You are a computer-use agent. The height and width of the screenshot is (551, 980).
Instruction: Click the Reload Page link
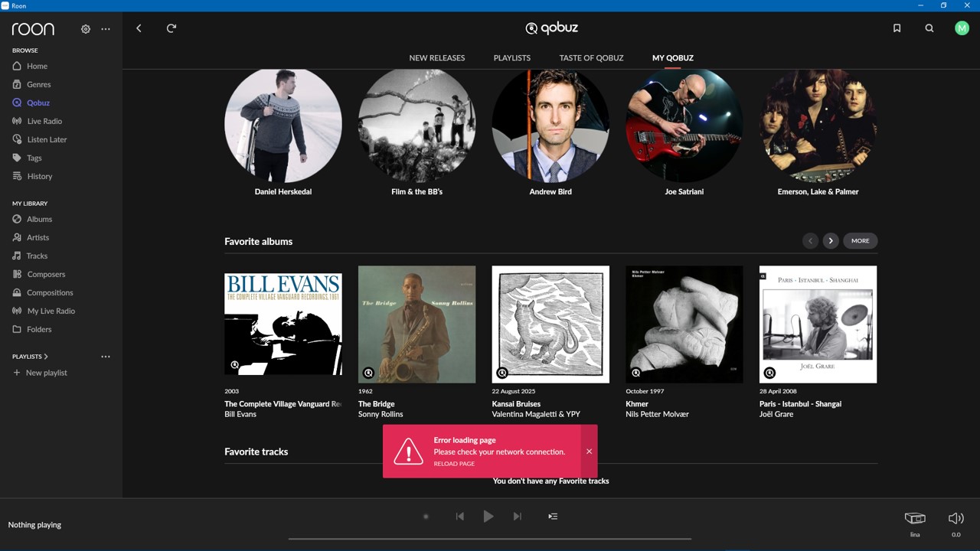click(454, 464)
